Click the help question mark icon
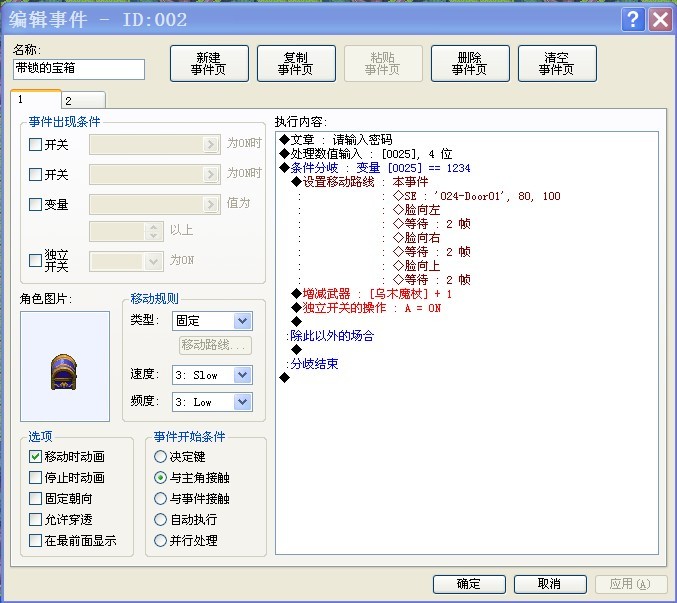The width and height of the screenshot is (677, 603). pyautogui.click(x=633, y=20)
